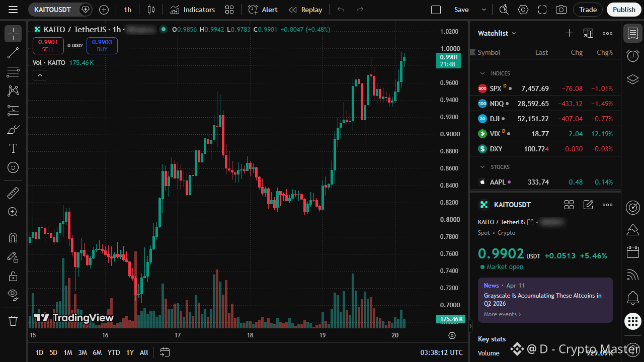Open the indicator templates grid icon
Screen dimensions: 644x362
(229, 10)
